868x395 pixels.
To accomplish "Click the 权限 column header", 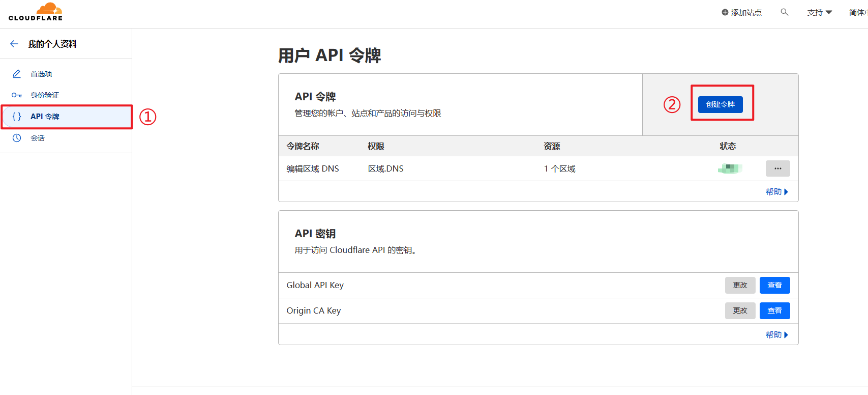I will pyautogui.click(x=376, y=146).
